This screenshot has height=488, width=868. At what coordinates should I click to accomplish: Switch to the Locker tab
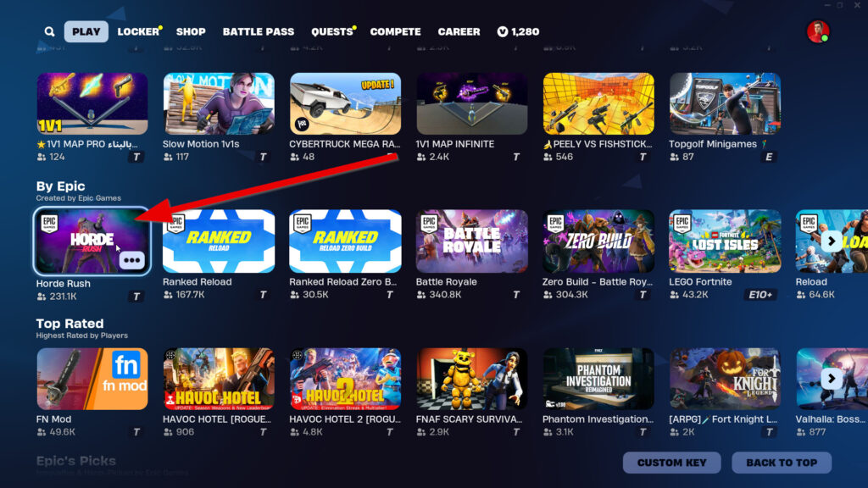click(x=138, y=31)
